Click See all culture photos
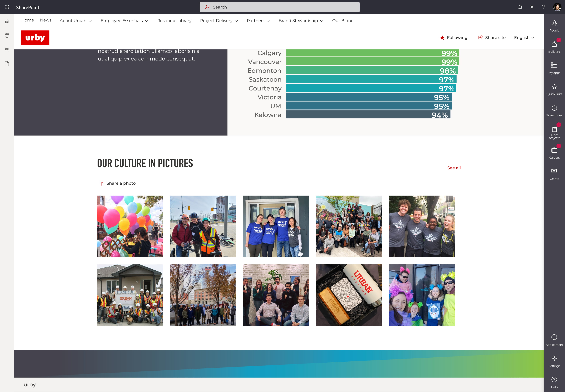The width and height of the screenshot is (565, 392). (453, 168)
